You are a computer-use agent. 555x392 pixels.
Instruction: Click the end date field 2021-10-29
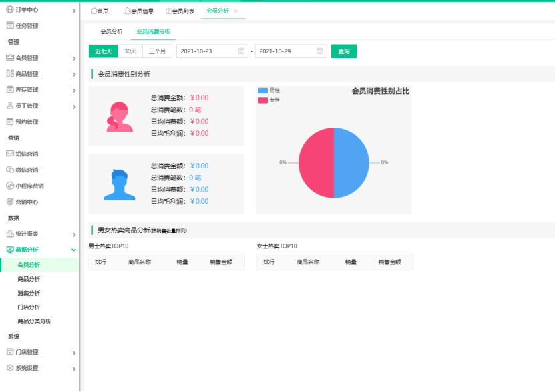[x=291, y=51]
